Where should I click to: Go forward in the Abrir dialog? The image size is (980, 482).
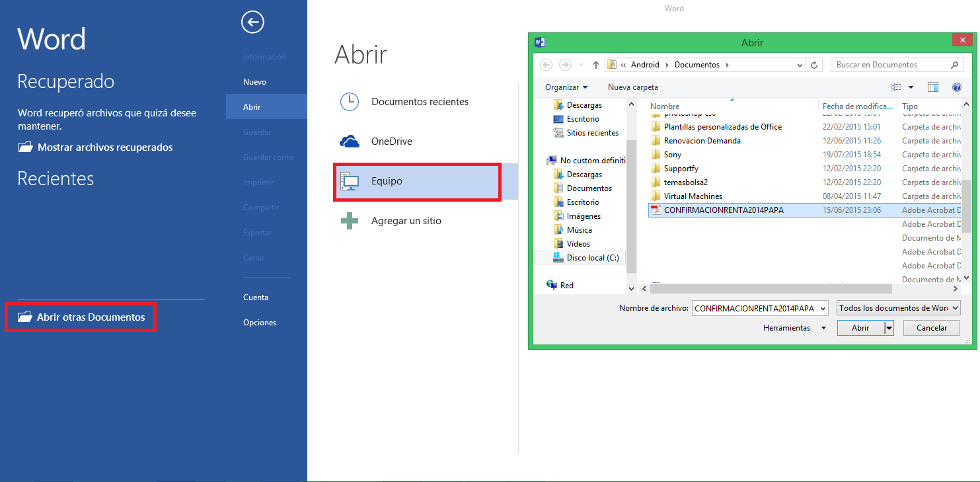565,65
